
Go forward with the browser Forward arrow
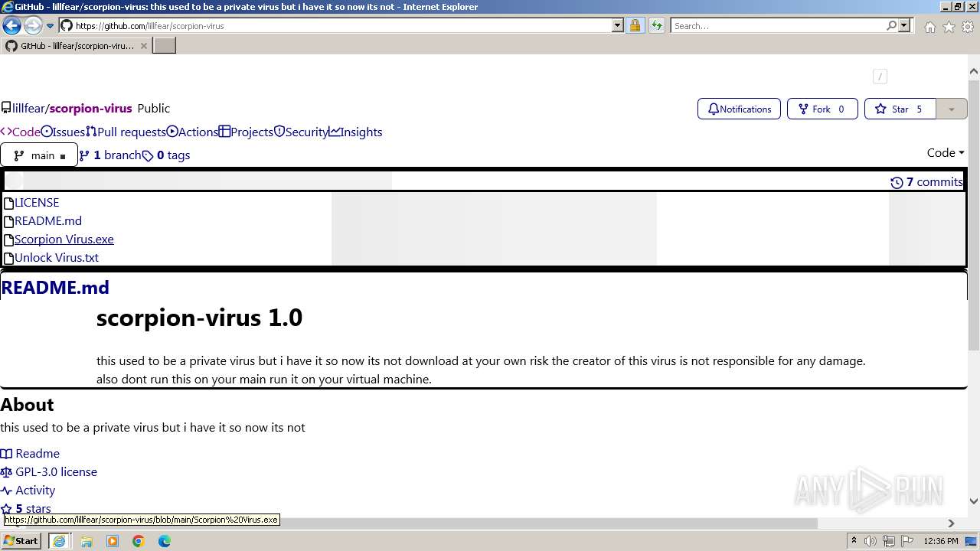pyautogui.click(x=32, y=26)
